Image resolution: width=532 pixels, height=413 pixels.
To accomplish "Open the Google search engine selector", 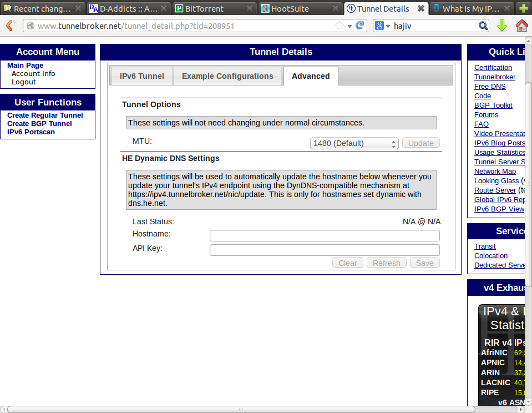I will click(x=382, y=26).
